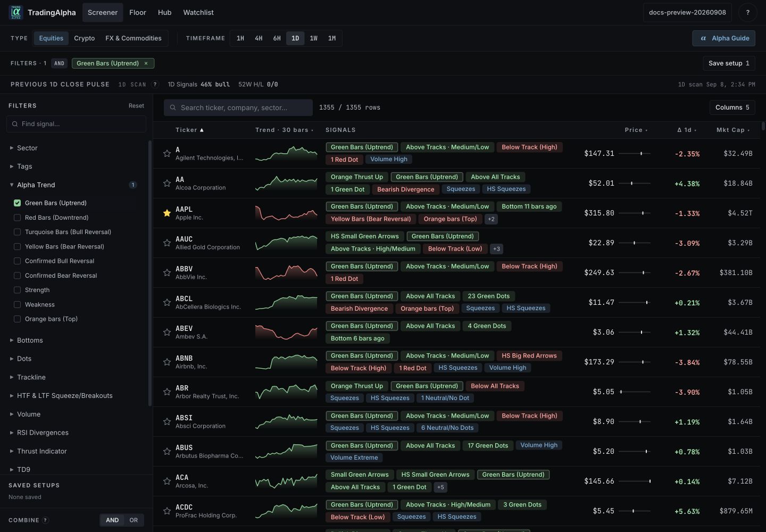Star the ABSI Absci row
The width and height of the screenshot is (766, 532).
(167, 421)
